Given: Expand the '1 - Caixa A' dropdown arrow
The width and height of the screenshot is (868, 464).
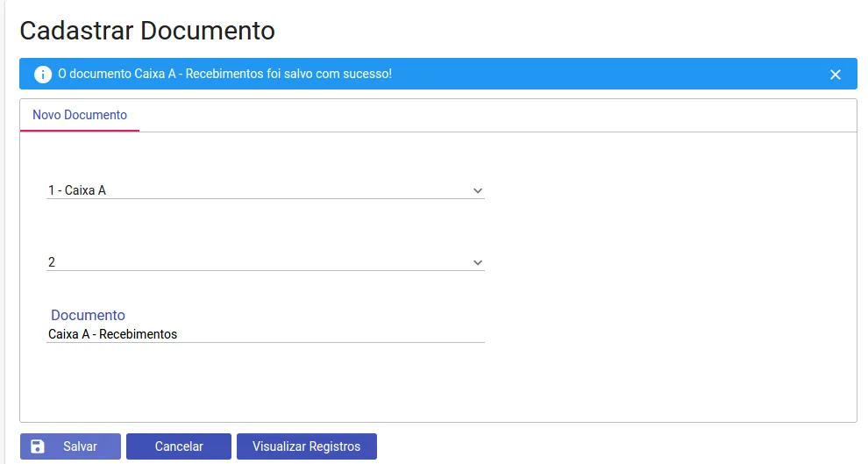Looking at the screenshot, I should (478, 190).
